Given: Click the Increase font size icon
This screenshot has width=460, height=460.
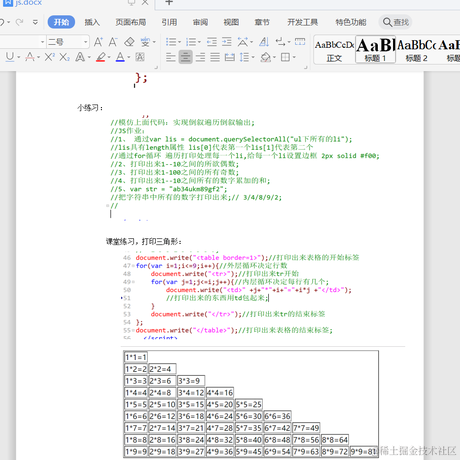Looking at the screenshot, I should point(98,42).
